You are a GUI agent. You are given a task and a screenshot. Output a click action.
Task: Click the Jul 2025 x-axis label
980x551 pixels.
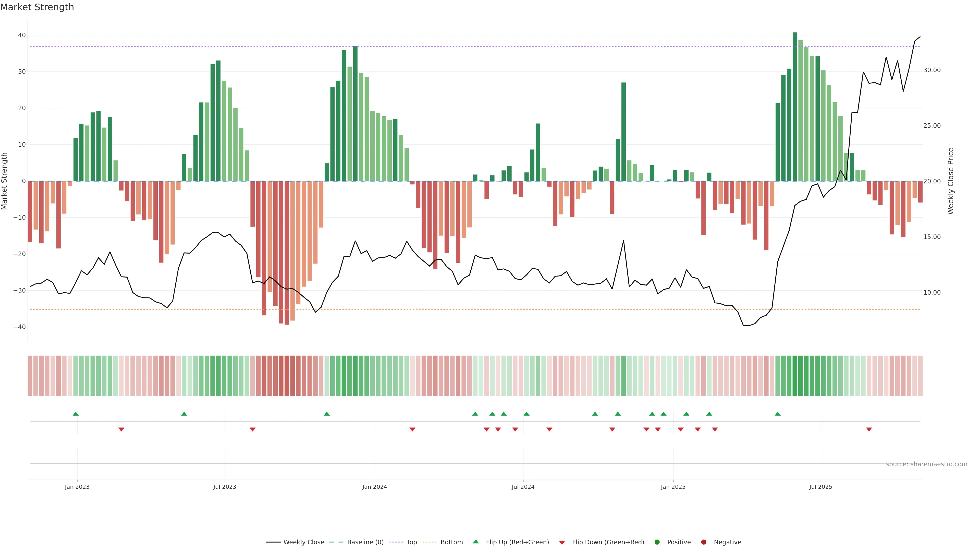point(820,487)
